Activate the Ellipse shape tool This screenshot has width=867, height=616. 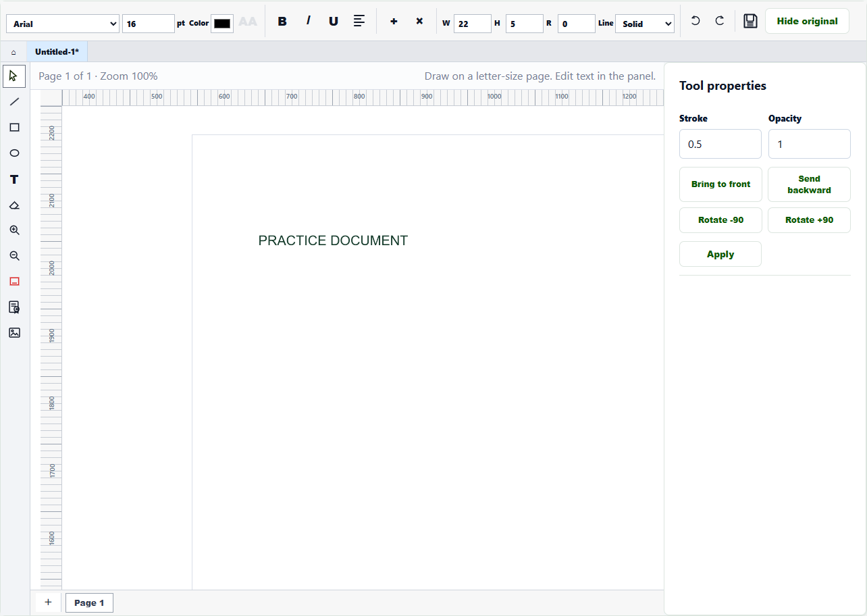click(14, 153)
